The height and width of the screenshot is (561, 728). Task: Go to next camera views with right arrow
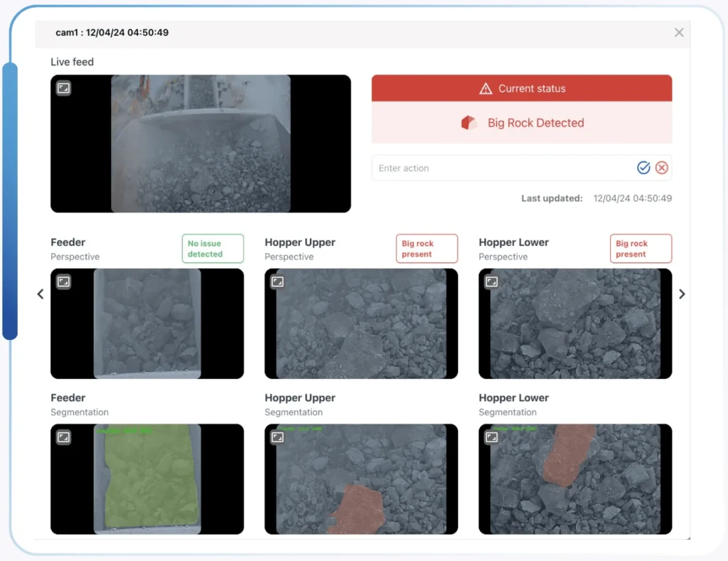tap(682, 294)
